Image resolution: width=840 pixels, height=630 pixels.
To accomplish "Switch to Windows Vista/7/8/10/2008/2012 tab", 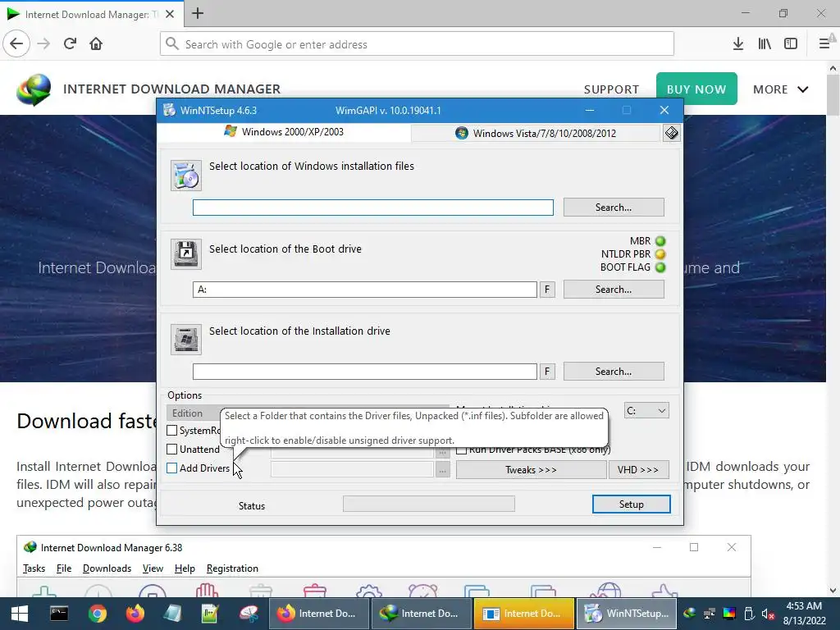I will pos(536,134).
